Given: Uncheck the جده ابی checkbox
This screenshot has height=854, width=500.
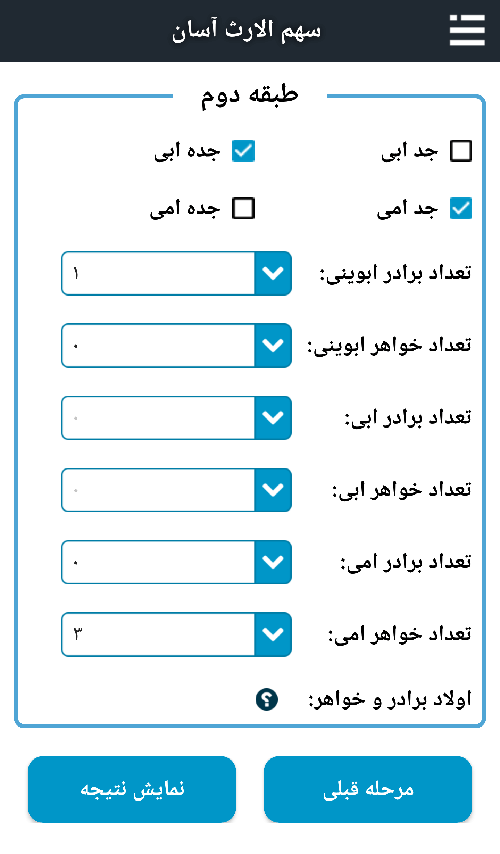Looking at the screenshot, I should (x=243, y=151).
